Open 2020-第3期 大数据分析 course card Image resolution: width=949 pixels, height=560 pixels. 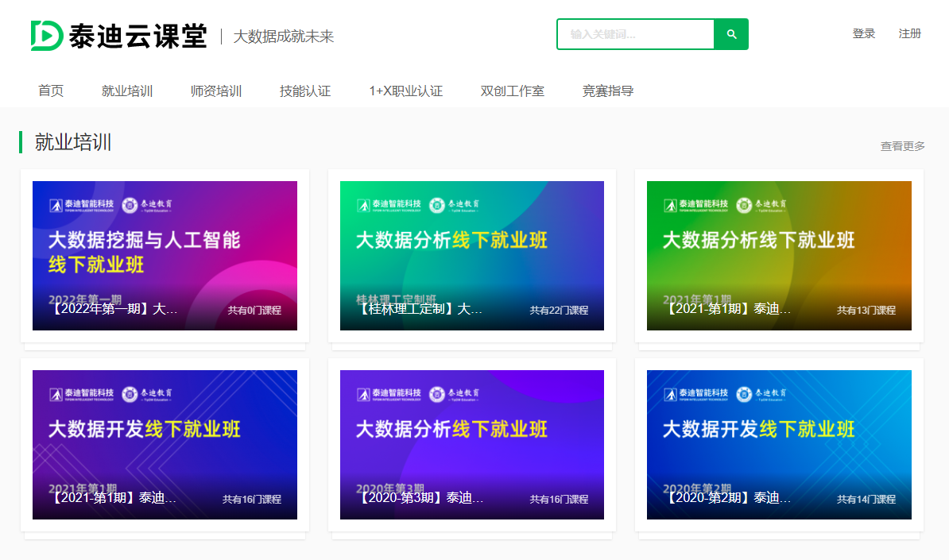[472, 445]
